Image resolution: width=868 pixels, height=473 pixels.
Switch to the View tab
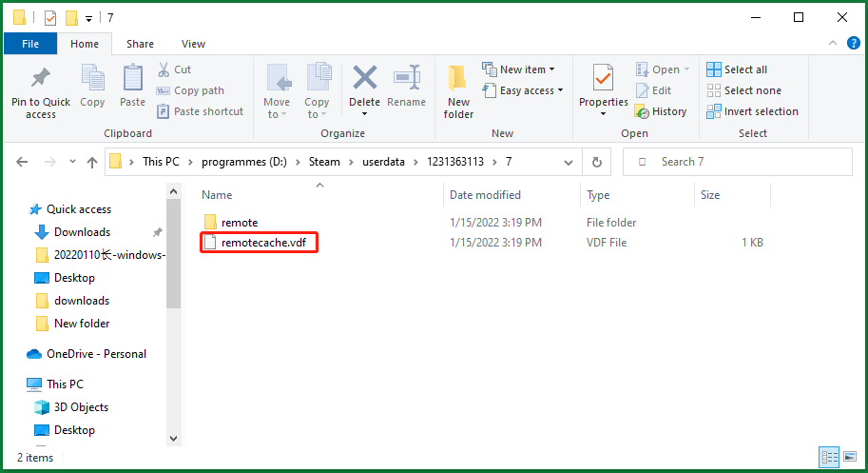[x=193, y=44]
